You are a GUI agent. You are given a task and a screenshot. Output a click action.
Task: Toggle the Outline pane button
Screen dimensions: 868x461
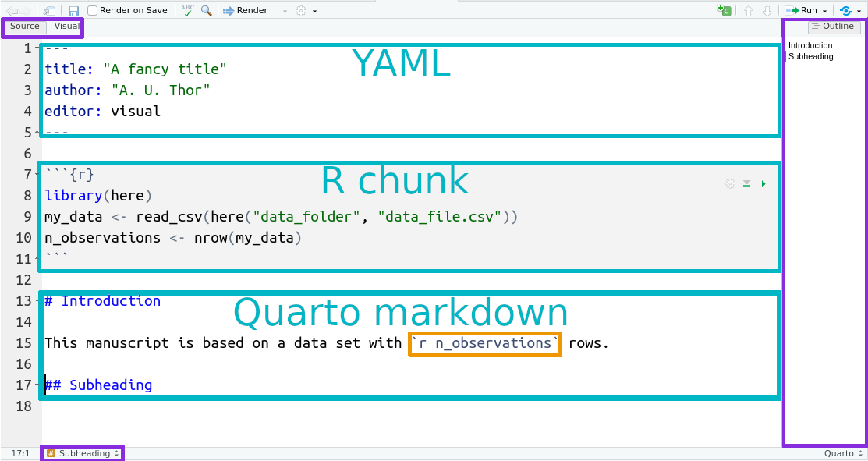coord(834,26)
